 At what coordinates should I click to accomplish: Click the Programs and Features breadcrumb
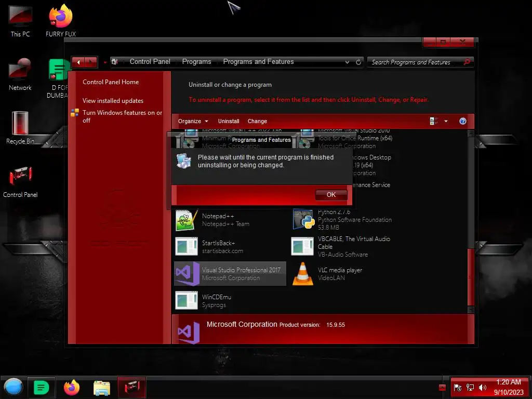pos(258,62)
